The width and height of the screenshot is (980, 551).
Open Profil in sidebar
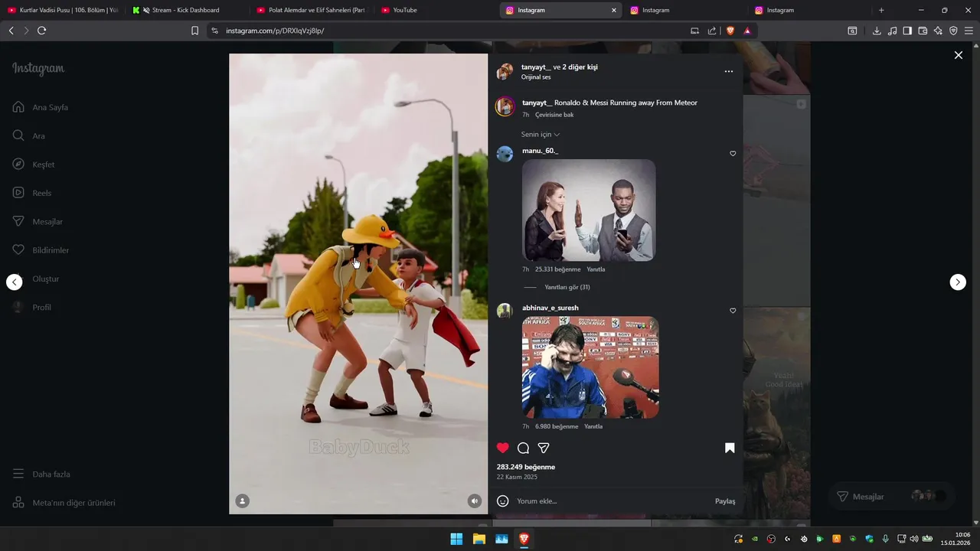click(x=32, y=307)
